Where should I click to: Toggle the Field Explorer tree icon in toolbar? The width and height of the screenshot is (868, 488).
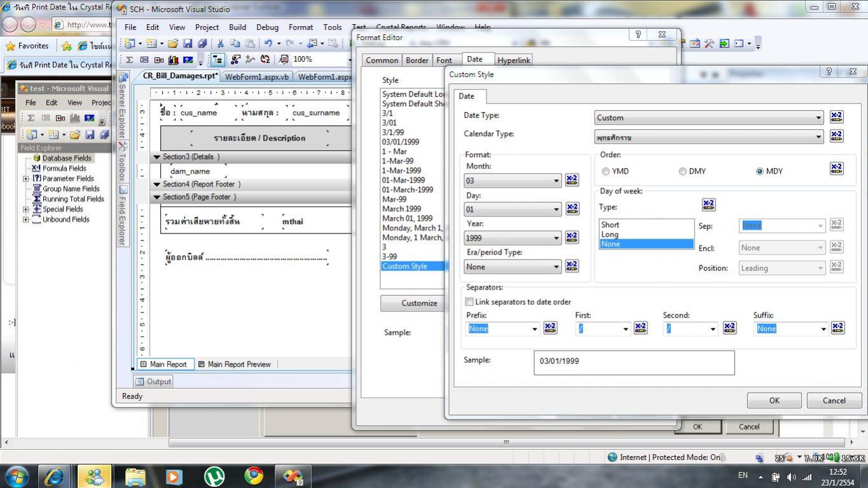coord(217,60)
